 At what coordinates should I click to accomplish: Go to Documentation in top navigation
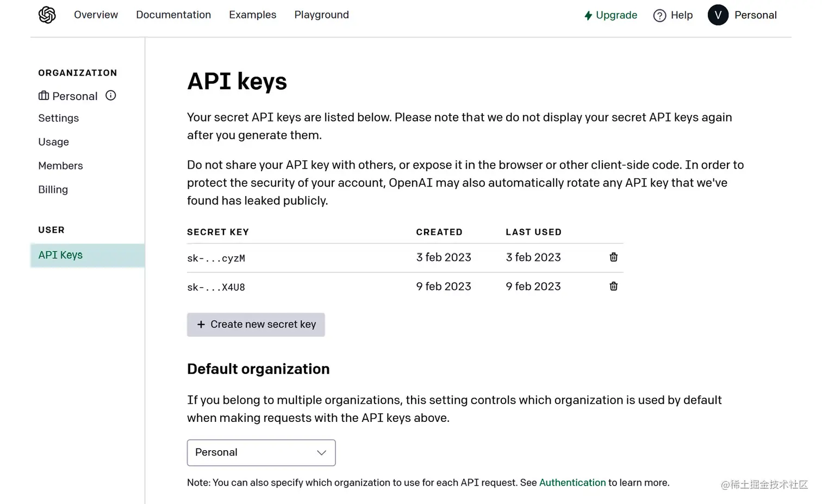(x=173, y=15)
